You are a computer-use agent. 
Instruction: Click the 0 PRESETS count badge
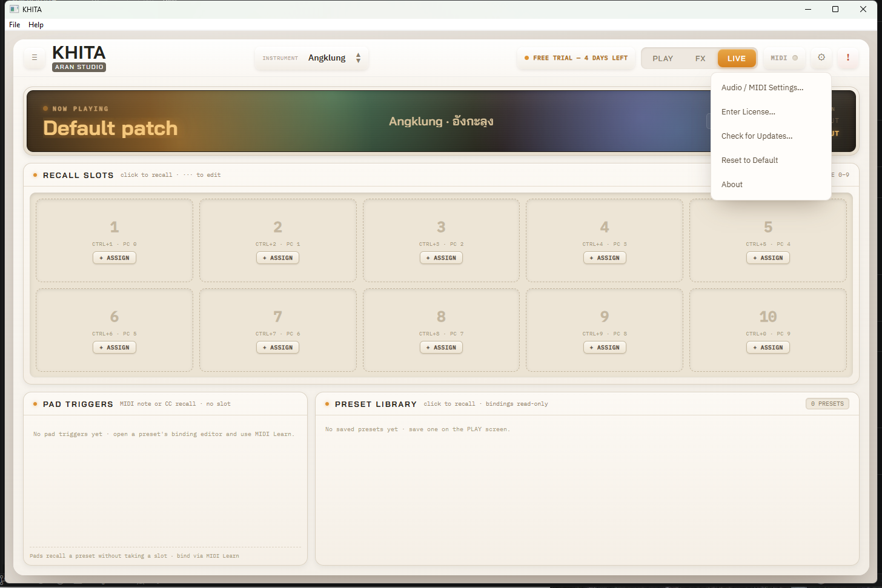827,404
